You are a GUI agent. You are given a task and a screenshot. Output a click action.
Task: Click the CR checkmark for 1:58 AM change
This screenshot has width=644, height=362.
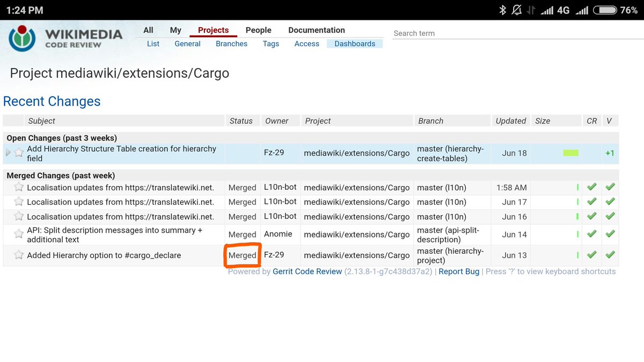pos(591,187)
